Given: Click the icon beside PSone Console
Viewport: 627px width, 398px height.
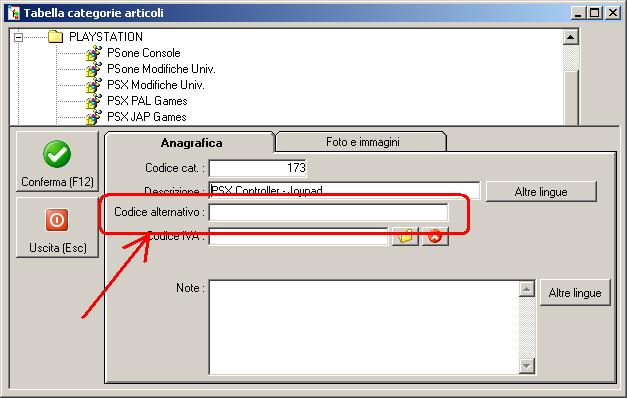Looking at the screenshot, I should 93,53.
